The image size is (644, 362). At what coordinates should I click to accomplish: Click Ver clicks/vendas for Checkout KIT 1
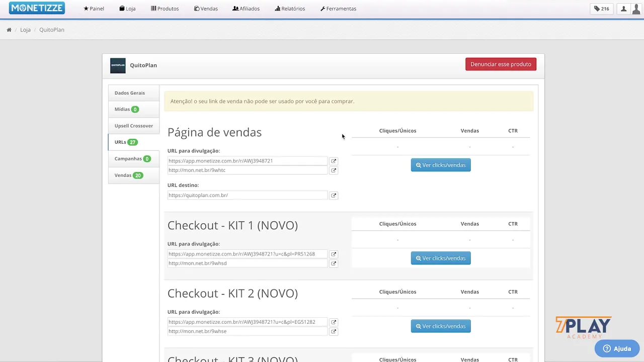[441, 258]
